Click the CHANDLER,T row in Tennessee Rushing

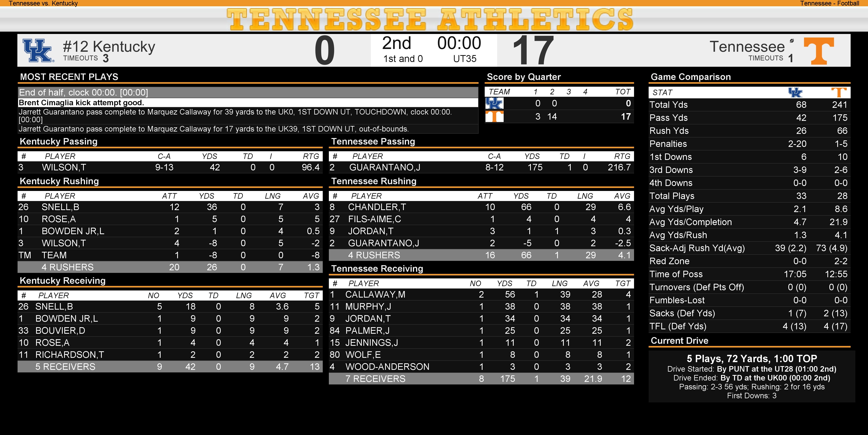click(x=481, y=207)
